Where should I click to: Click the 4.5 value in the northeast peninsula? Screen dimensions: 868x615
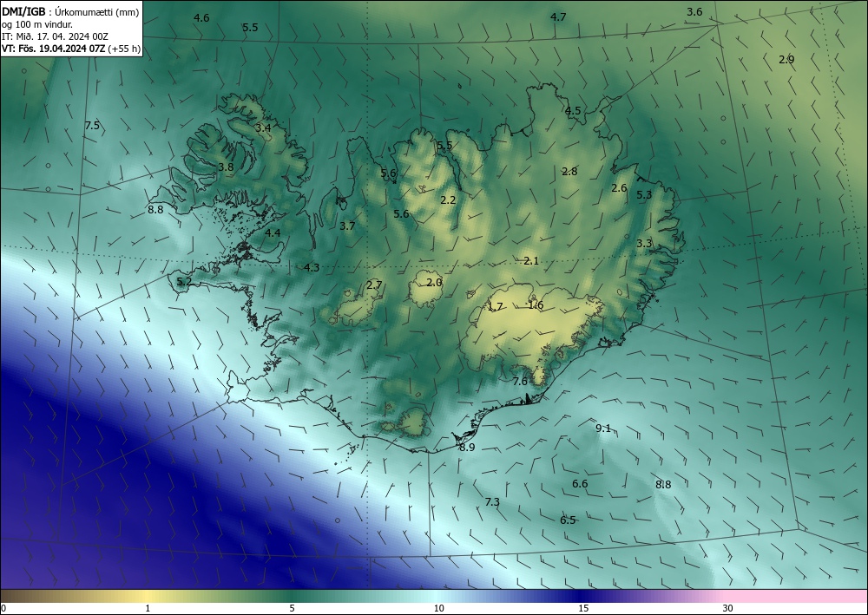click(x=573, y=111)
